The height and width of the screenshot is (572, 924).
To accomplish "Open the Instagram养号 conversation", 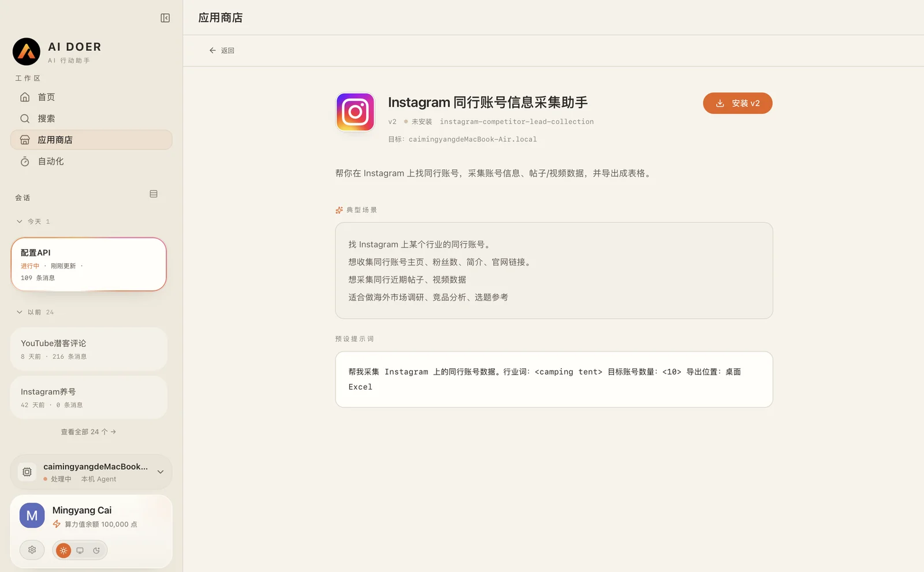I will (88, 397).
